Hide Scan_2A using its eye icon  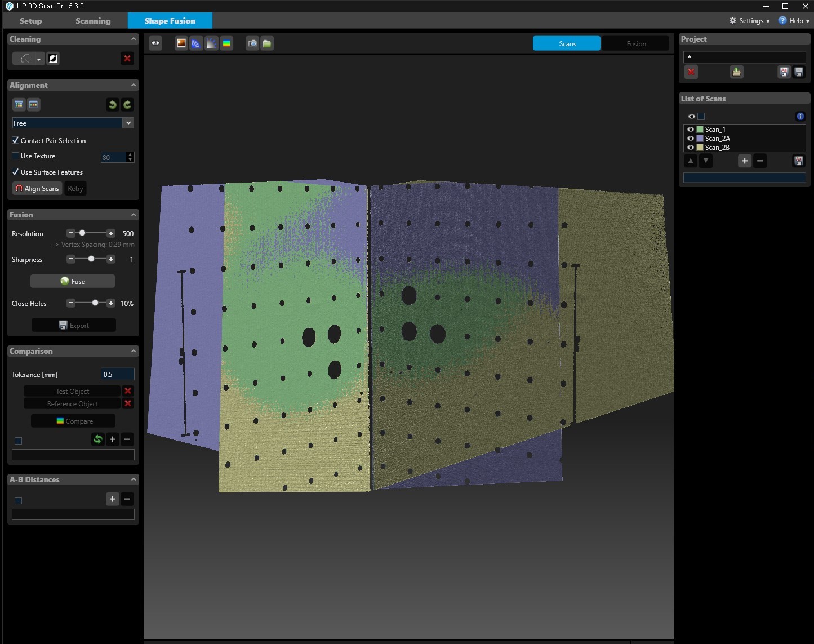pyautogui.click(x=691, y=138)
